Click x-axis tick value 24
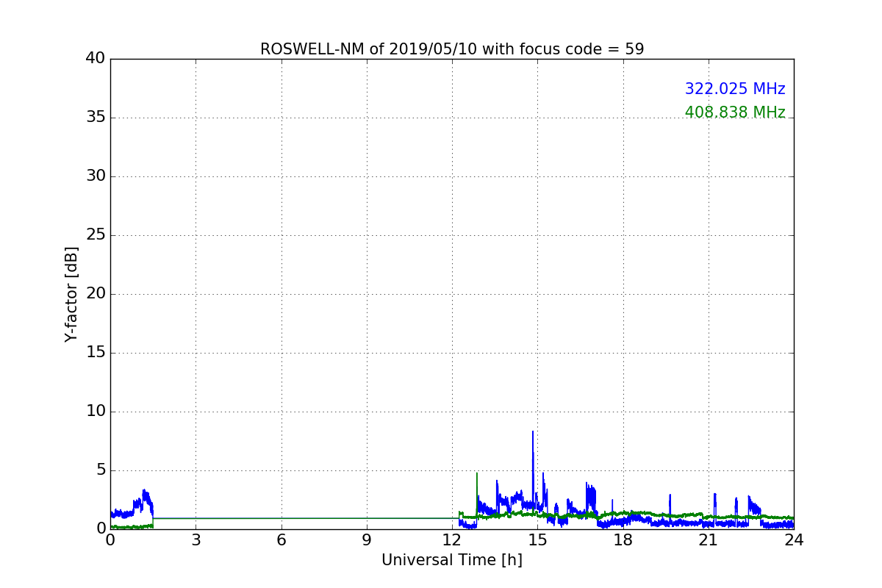 click(x=794, y=540)
